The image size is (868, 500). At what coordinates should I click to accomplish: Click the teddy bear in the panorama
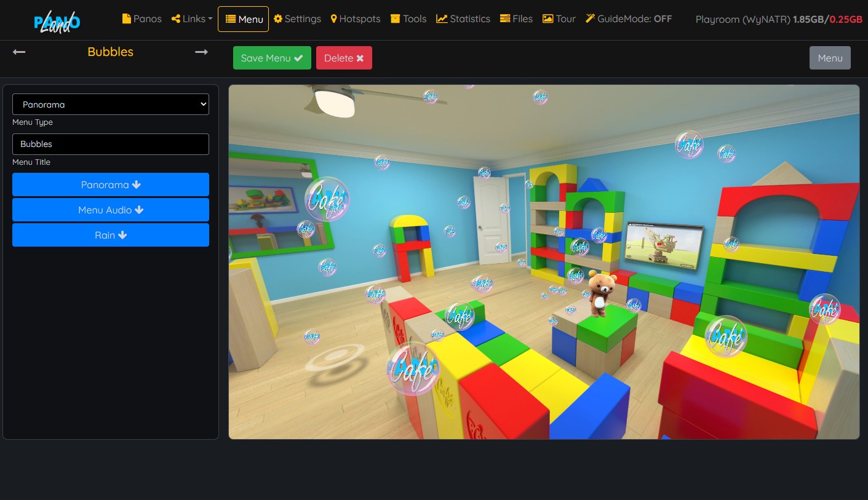pyautogui.click(x=602, y=293)
